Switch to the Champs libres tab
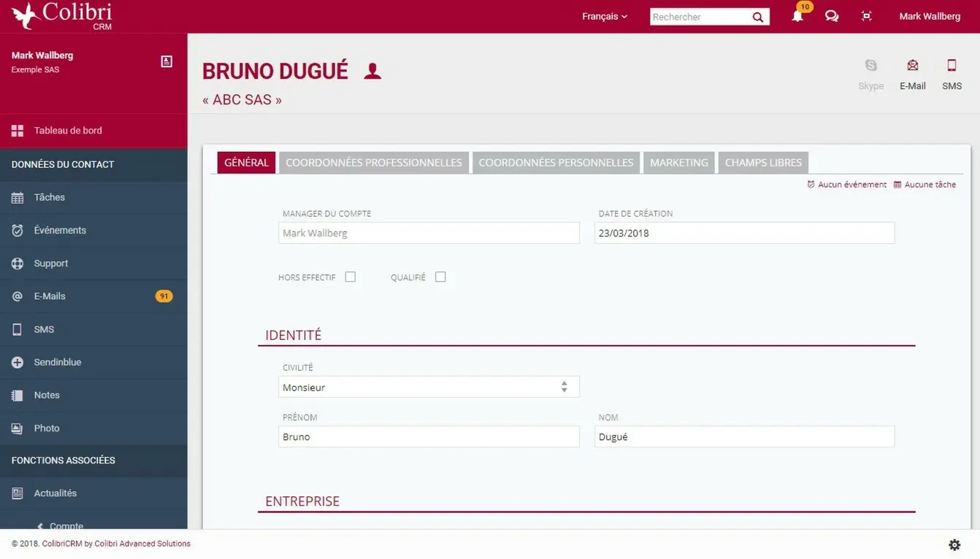This screenshot has height=559, width=980. [763, 163]
